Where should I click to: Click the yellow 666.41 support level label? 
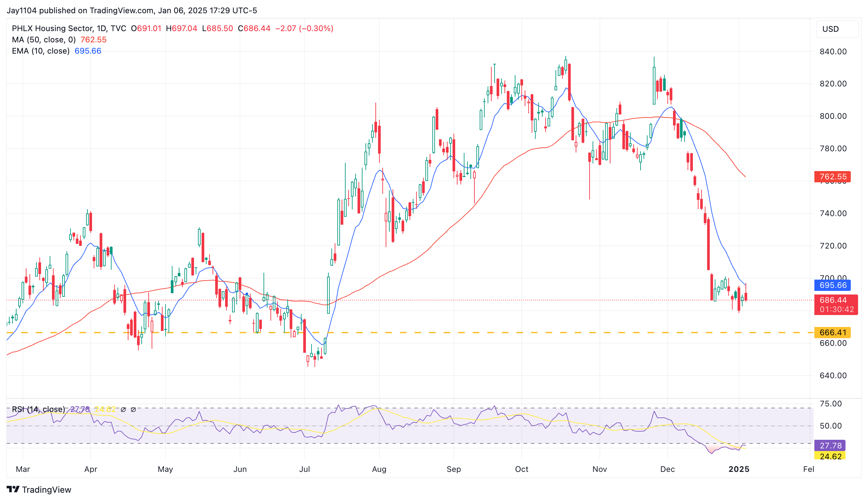(x=832, y=332)
